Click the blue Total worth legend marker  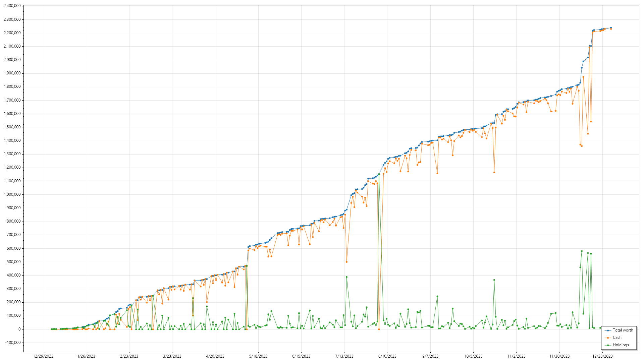(x=608, y=330)
